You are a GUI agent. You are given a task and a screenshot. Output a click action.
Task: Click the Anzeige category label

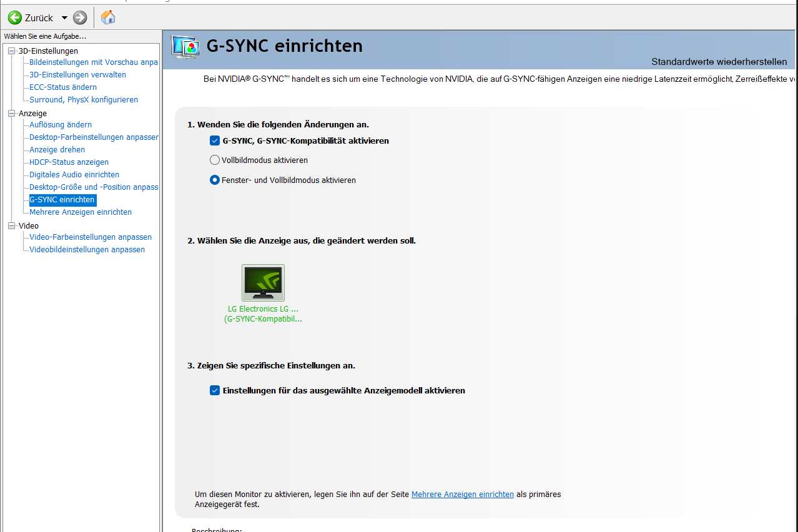pos(32,114)
